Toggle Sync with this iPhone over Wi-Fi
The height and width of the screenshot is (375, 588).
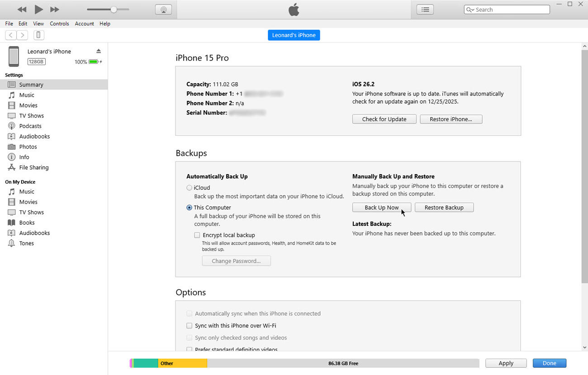(x=189, y=326)
